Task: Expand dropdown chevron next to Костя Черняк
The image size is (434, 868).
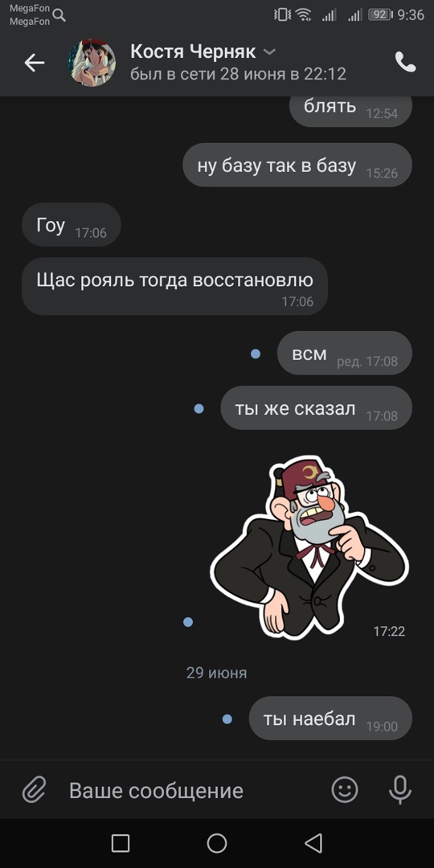Action: tap(269, 52)
